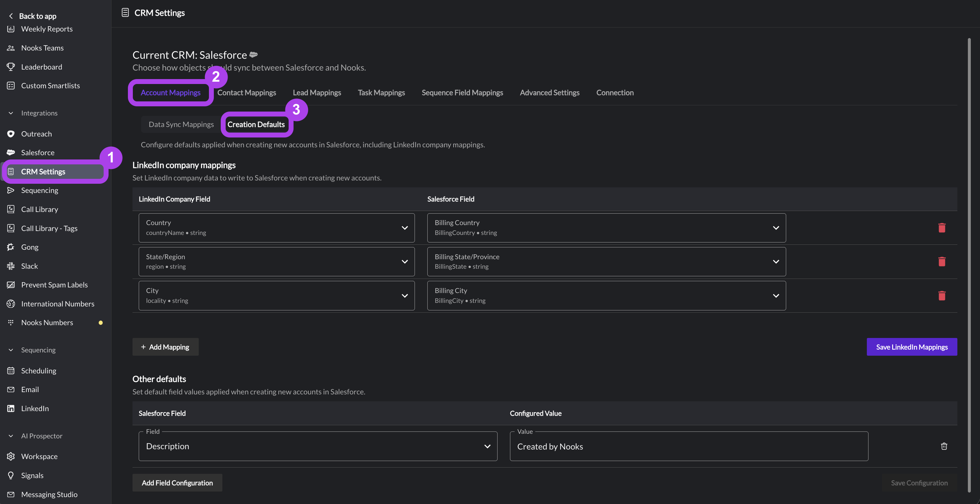Screen dimensions: 980x504
Task: Click the 'LinkedIn company mappings' heading
Action: coord(184,165)
